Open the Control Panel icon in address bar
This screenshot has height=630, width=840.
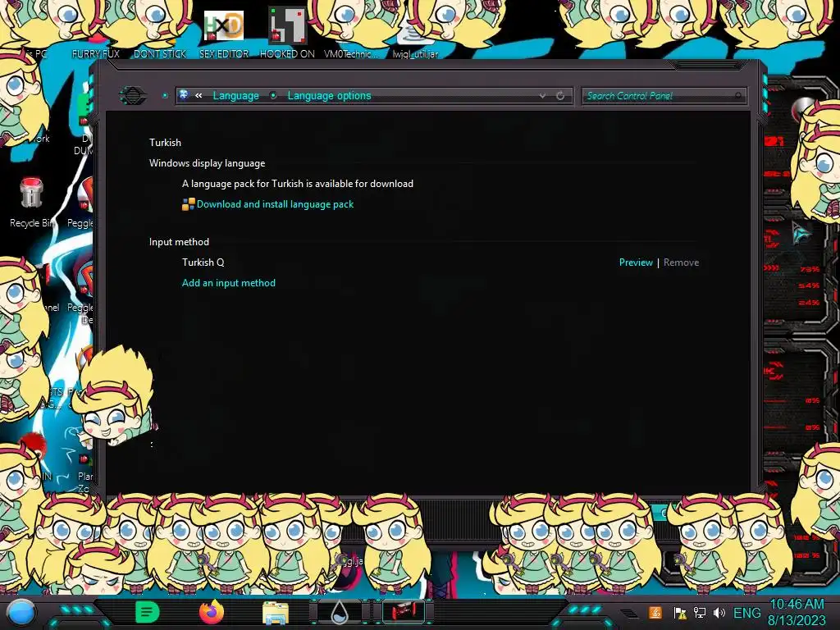coord(183,95)
